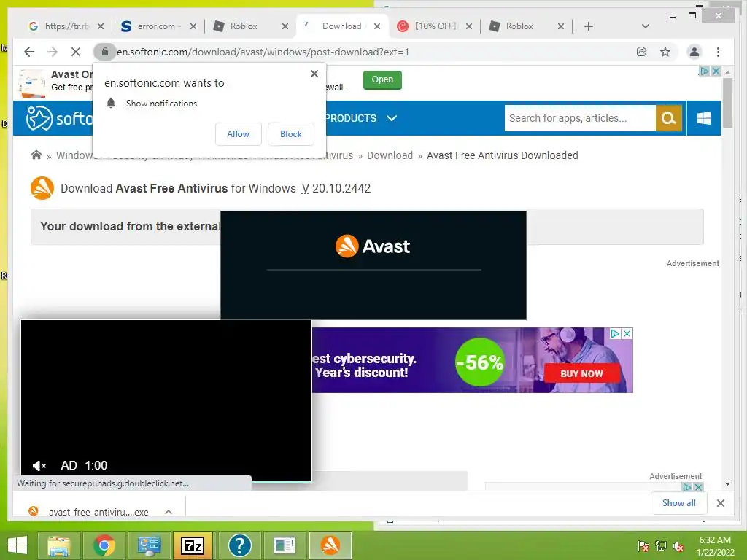Screen dimensions: 747x560
Task: Close bottom-right ad by its X
Action: (x=698, y=486)
